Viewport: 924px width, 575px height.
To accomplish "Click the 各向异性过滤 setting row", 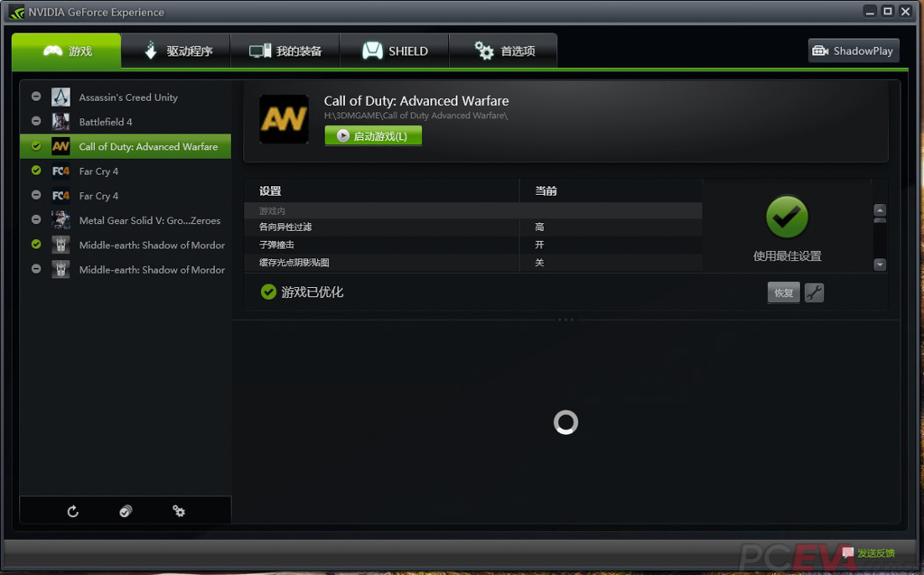I will point(473,227).
